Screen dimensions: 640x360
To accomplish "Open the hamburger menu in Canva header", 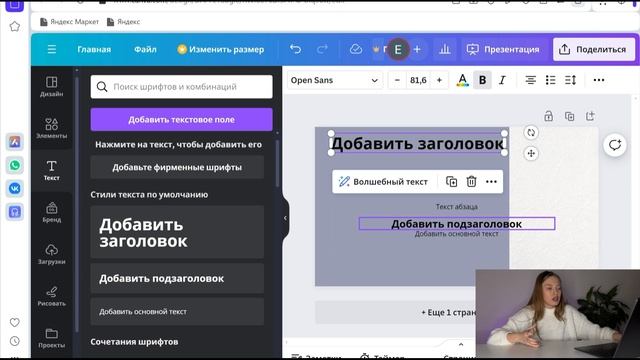I will (52, 49).
